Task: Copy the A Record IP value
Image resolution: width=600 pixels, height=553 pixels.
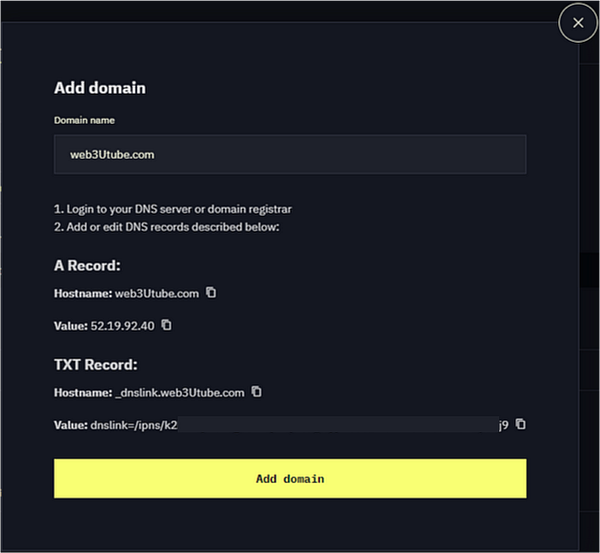Action: coord(166,325)
